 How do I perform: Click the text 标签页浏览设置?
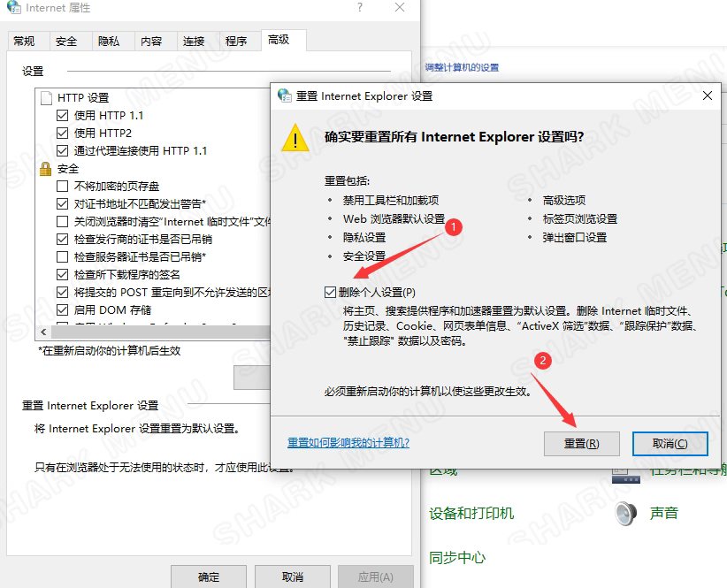pos(580,218)
